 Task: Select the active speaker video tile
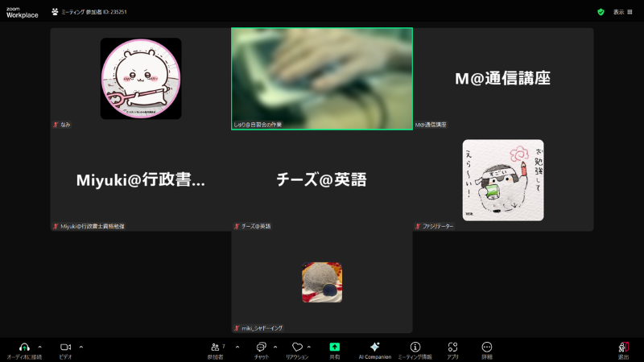coord(322,79)
